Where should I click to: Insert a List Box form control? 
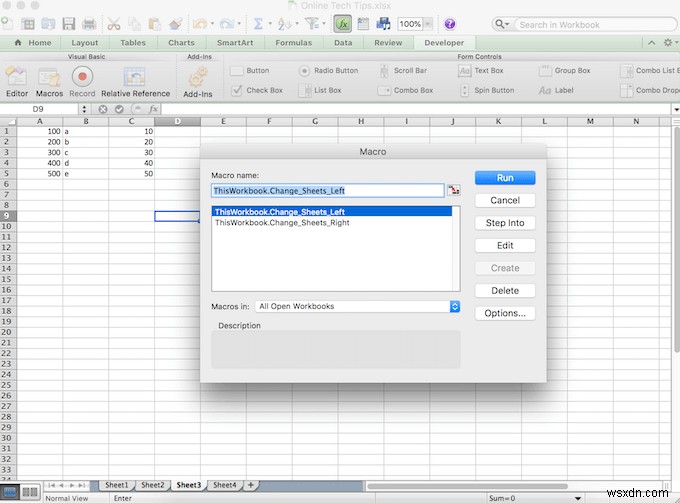[x=320, y=90]
